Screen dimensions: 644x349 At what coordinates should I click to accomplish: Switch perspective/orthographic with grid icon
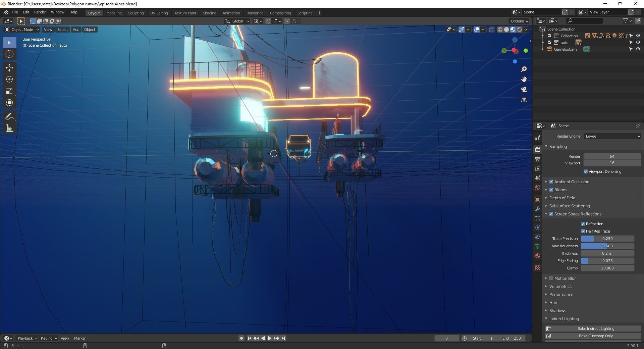point(524,100)
